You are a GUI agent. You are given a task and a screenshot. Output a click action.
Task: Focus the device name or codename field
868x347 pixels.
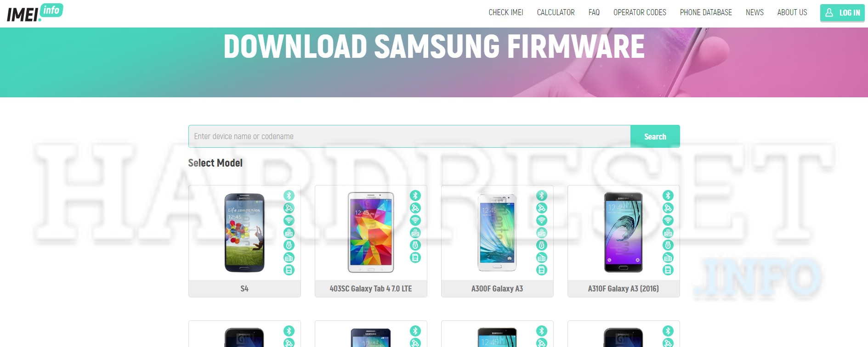[409, 136]
